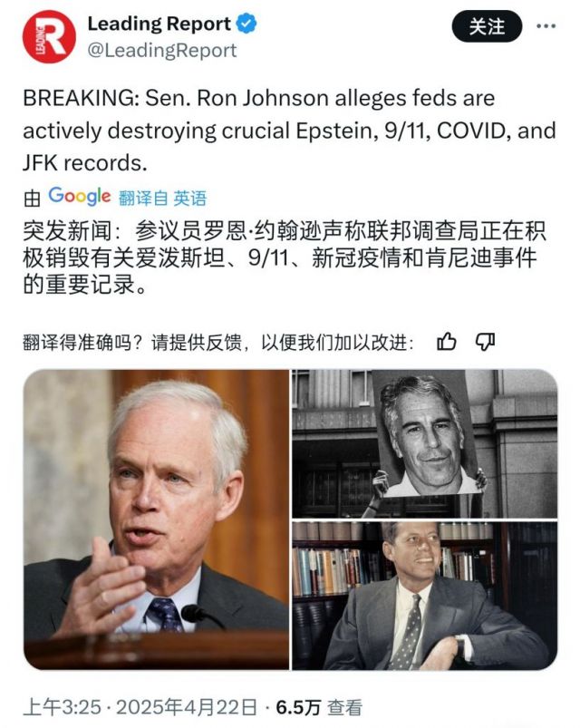Open the photo of man speaking at microphone
Screen dimensions: 580x728
tap(156, 519)
